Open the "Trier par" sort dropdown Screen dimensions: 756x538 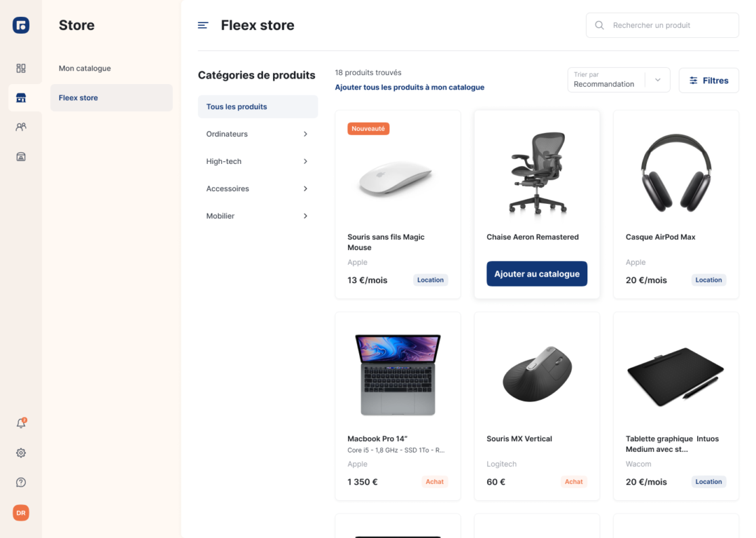[618, 80]
